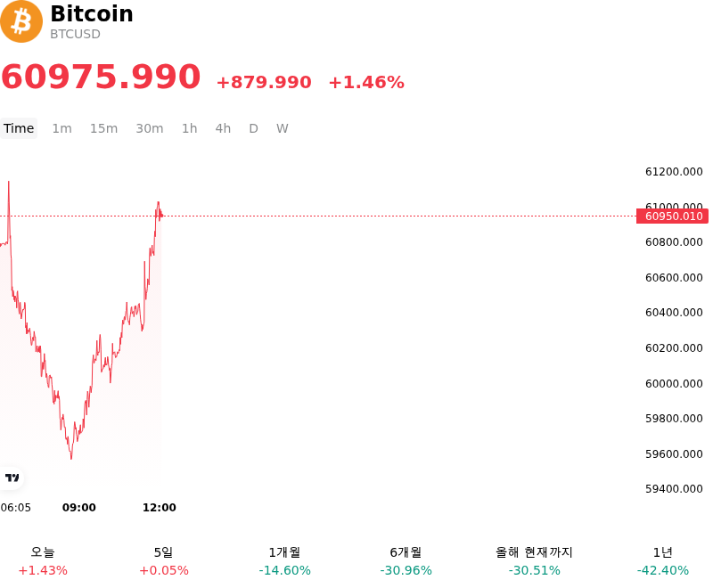This screenshot has width=713, height=588.
Task: Choose the 15m chart interval
Action: (103, 128)
